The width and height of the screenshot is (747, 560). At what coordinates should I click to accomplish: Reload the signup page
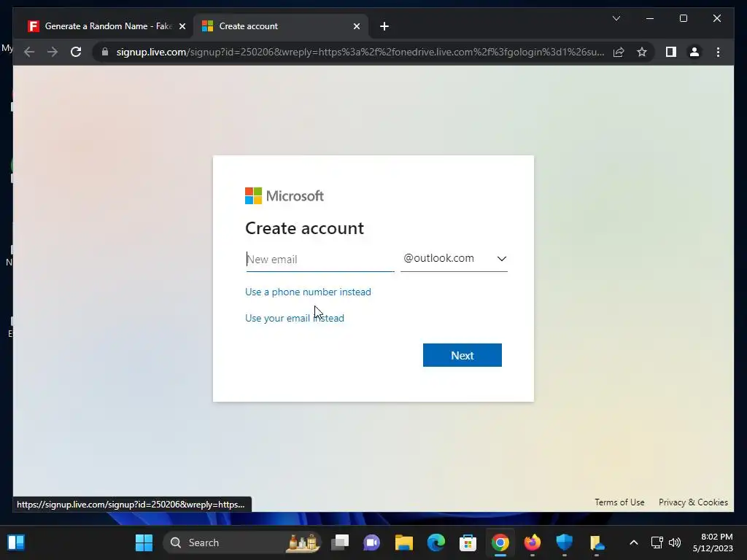click(x=76, y=52)
